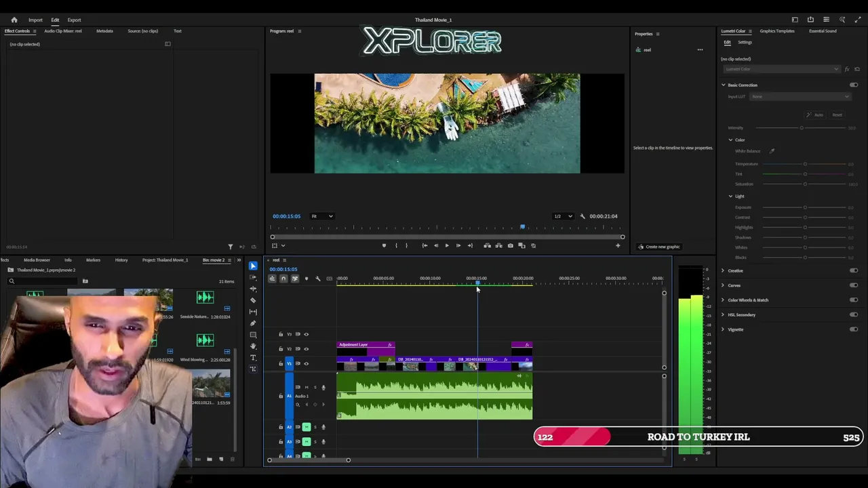Open the program monitor button editor plus
Viewport: 868px width, 488px height.
[618, 246]
